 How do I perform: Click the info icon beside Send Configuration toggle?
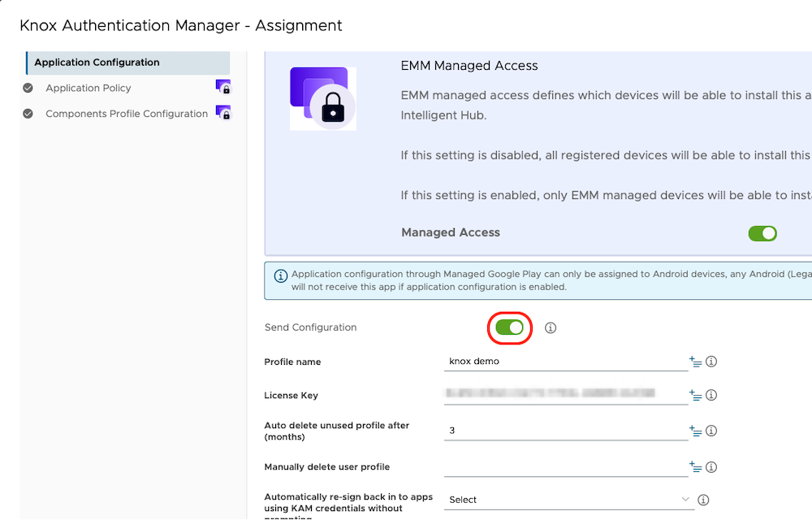551,327
